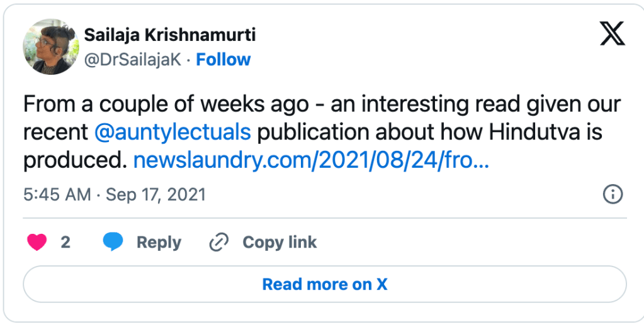Click the chain copy link icon

(x=218, y=243)
